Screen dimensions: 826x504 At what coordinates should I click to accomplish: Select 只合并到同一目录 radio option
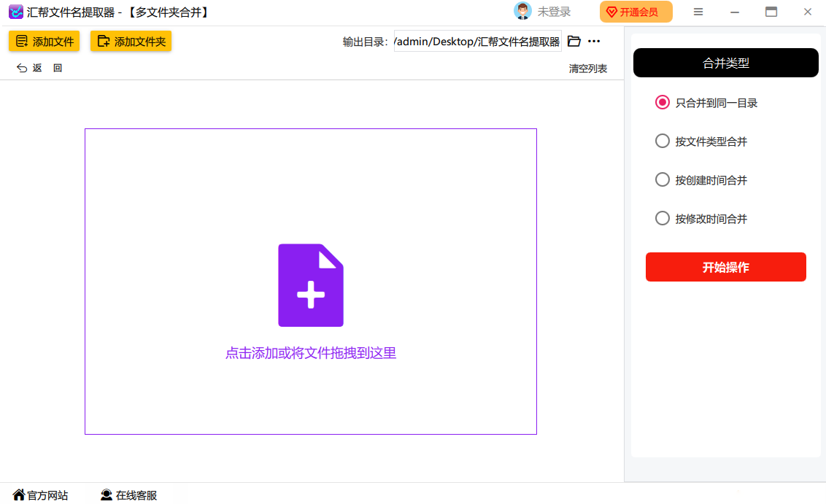point(663,103)
